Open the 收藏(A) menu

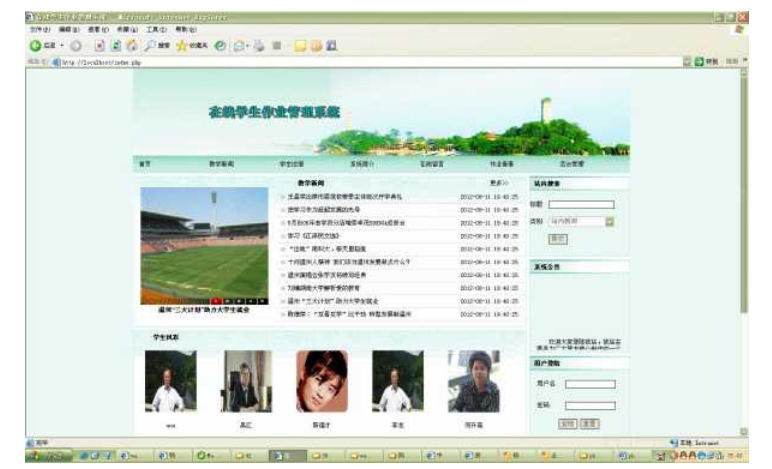pos(127,30)
